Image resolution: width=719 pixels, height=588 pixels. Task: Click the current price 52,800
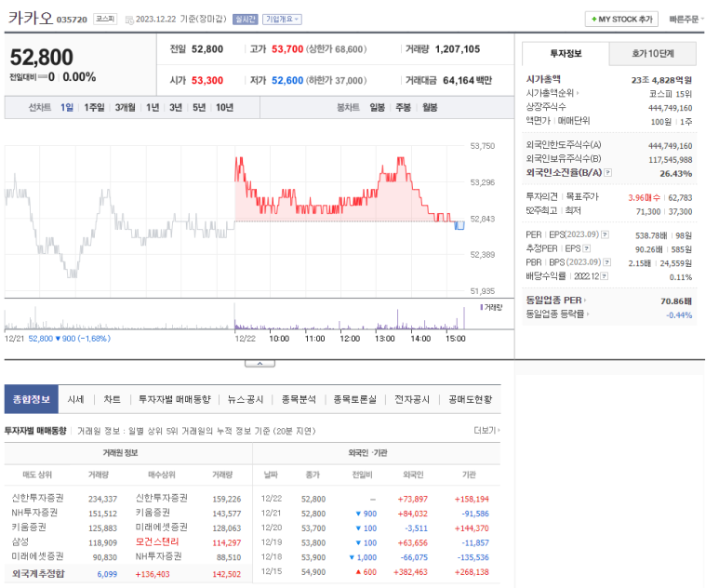42,58
